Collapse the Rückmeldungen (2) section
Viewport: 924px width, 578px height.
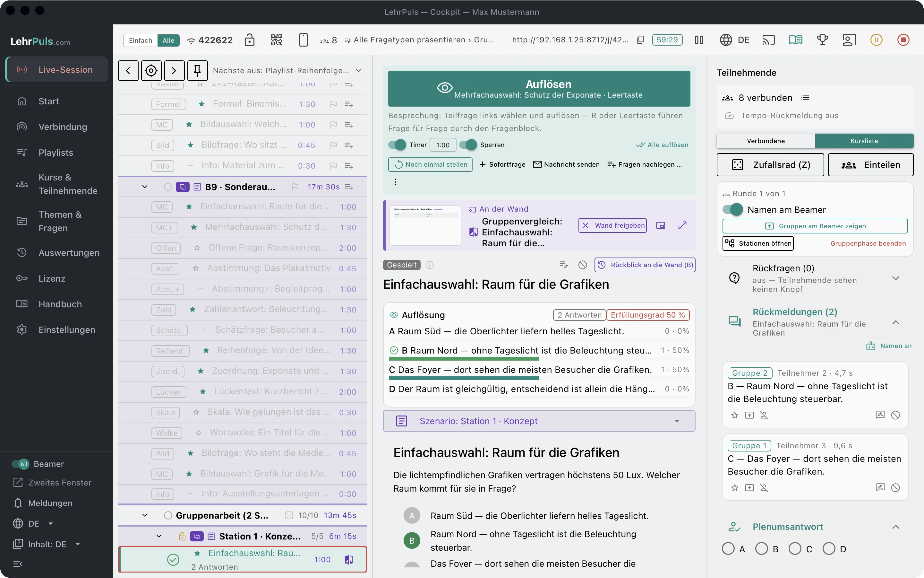tap(895, 322)
